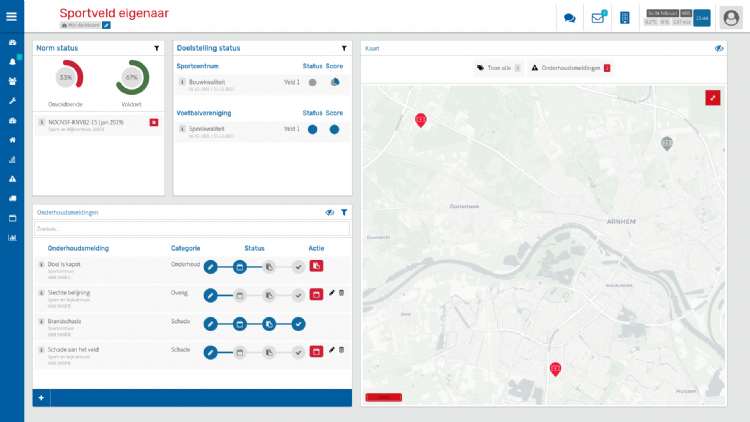Click the wrench icon in the sidebar
This screenshot has height=422, width=750.
tap(12, 101)
